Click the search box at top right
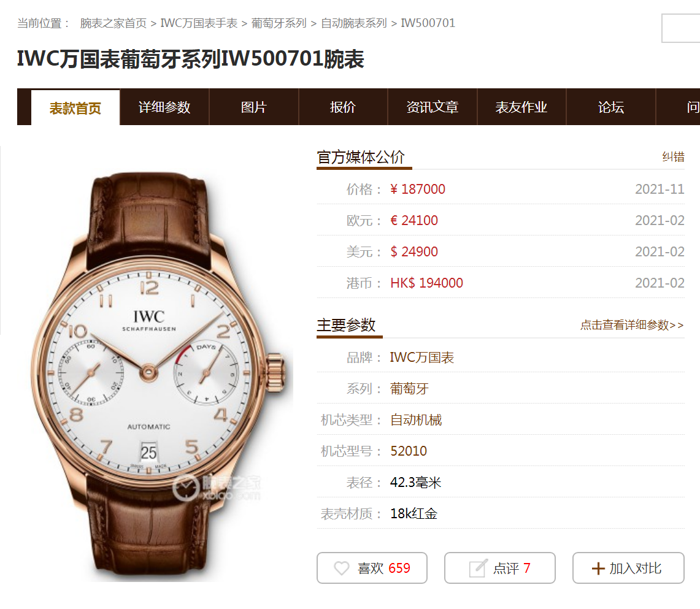The width and height of the screenshot is (700, 609). [x=681, y=28]
